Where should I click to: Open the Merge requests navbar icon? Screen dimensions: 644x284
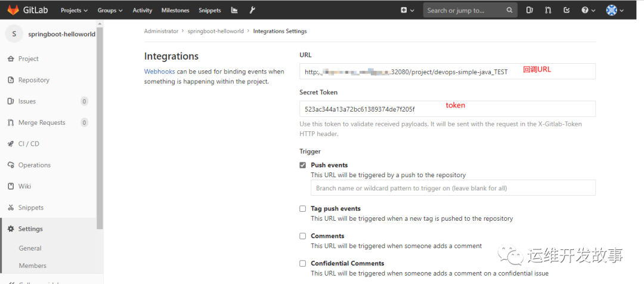click(x=548, y=10)
